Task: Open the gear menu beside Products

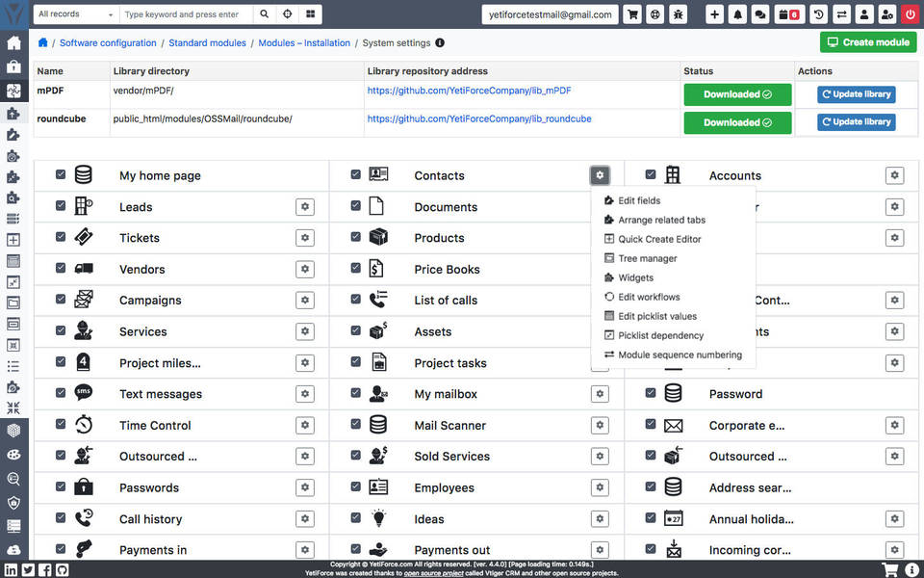Action: 600,237
